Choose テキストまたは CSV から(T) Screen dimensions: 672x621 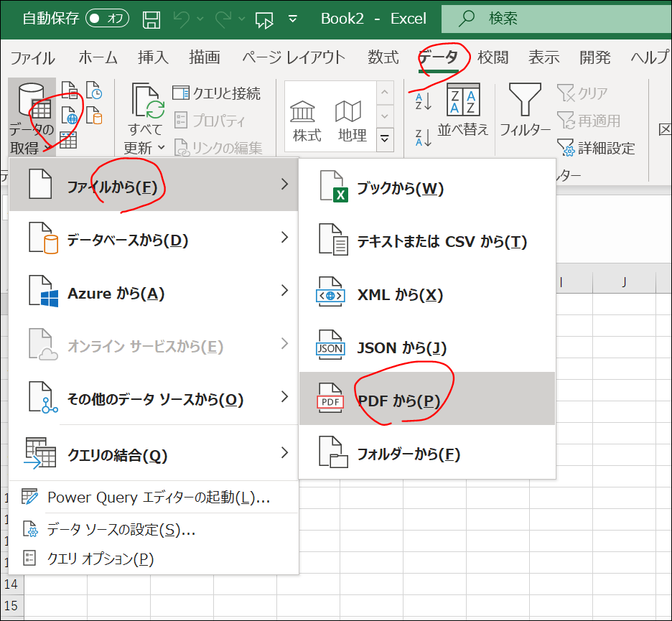pos(427,241)
